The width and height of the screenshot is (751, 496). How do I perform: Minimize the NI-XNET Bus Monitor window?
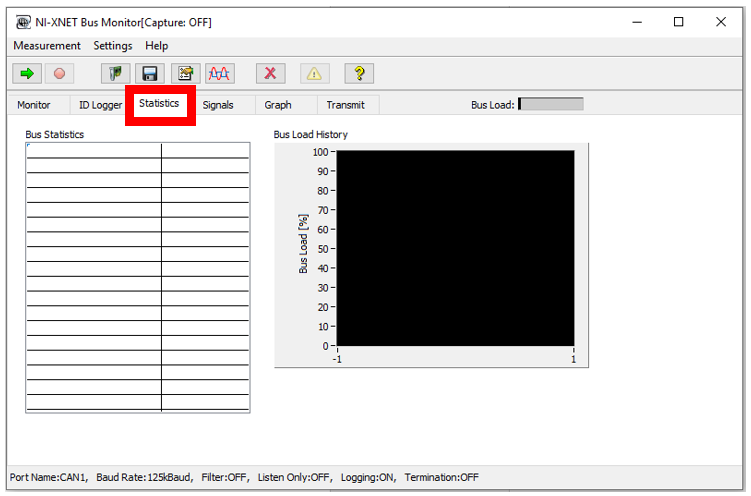click(637, 22)
